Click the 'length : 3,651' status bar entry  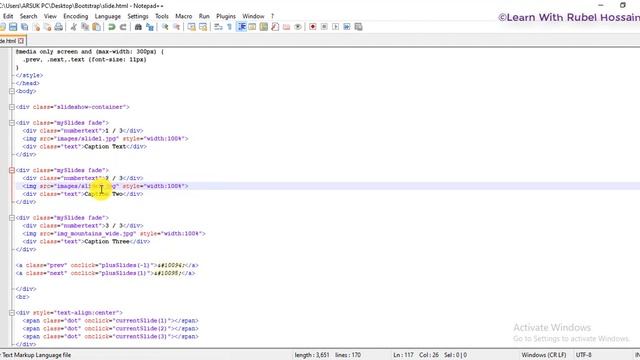click(312, 355)
